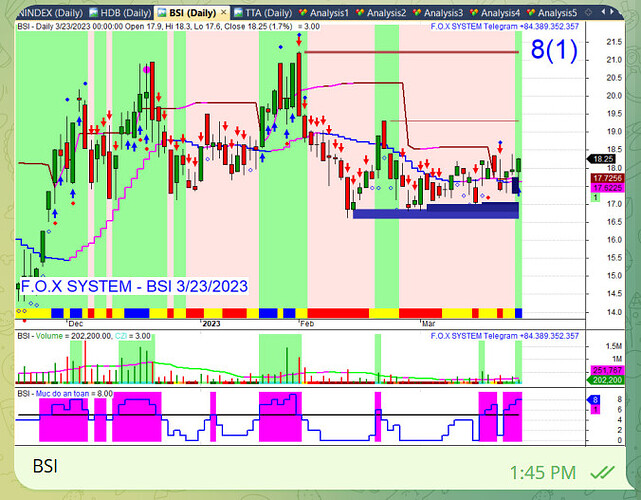Click the Feb date axis label
This screenshot has height=500, width=641.
(x=307, y=324)
